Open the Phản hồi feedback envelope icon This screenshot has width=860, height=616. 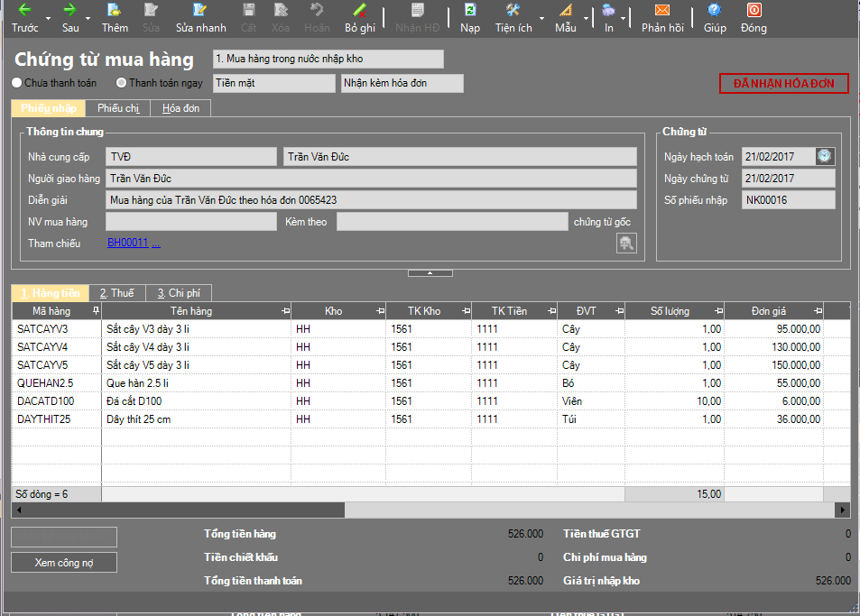(662, 11)
